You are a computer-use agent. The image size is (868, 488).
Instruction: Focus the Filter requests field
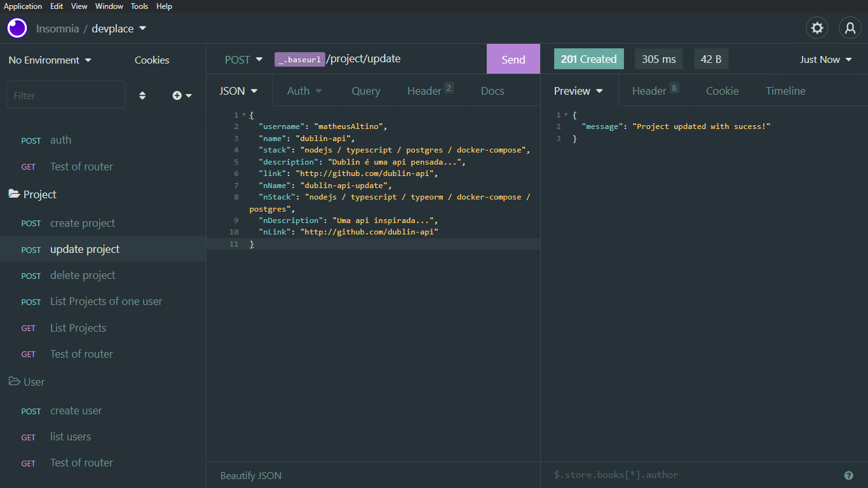[65, 95]
